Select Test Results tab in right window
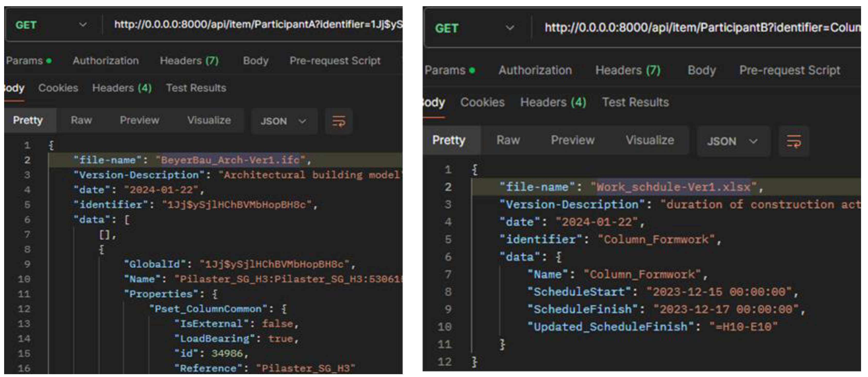The height and width of the screenshot is (377, 868). click(635, 102)
